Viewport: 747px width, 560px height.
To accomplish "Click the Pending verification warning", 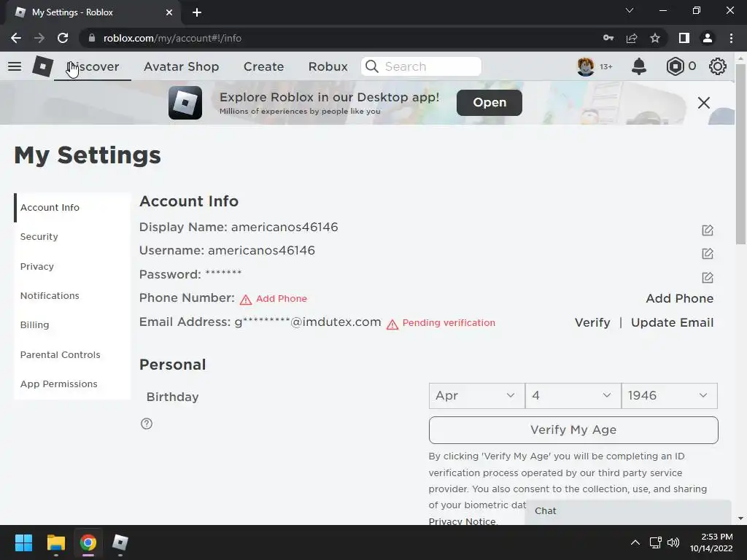I will pyautogui.click(x=449, y=323).
